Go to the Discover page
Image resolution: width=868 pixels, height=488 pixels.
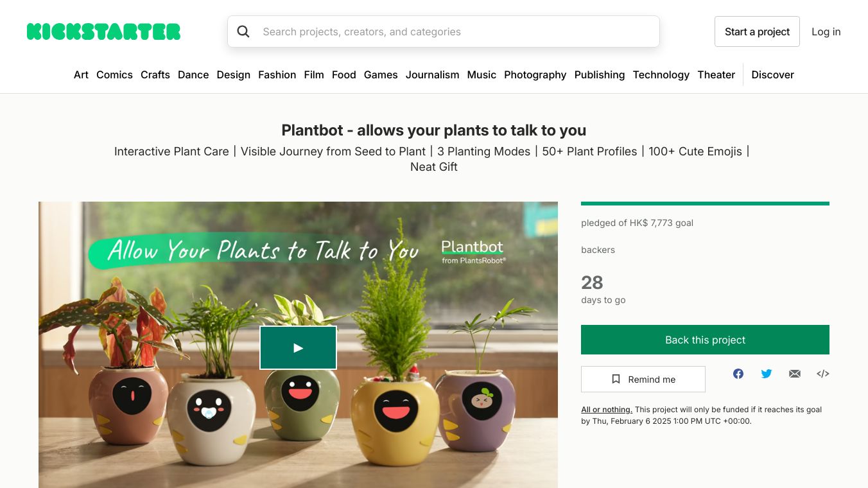772,74
